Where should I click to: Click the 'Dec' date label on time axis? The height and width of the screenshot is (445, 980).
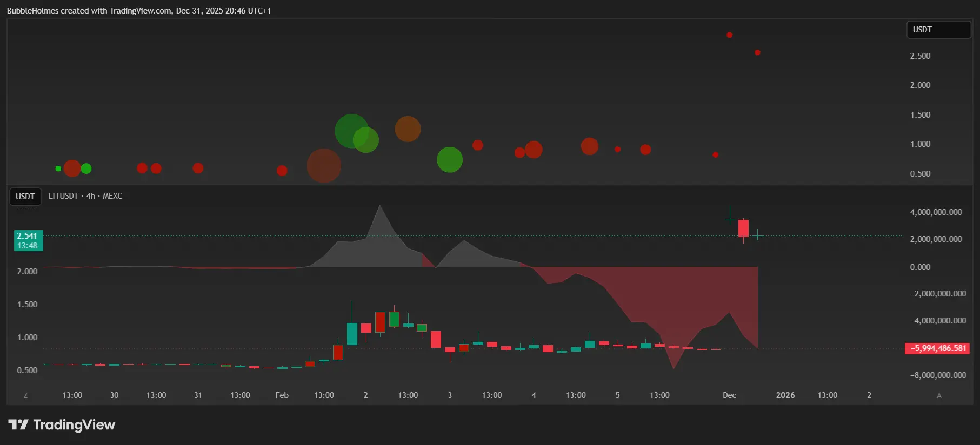pyautogui.click(x=729, y=395)
